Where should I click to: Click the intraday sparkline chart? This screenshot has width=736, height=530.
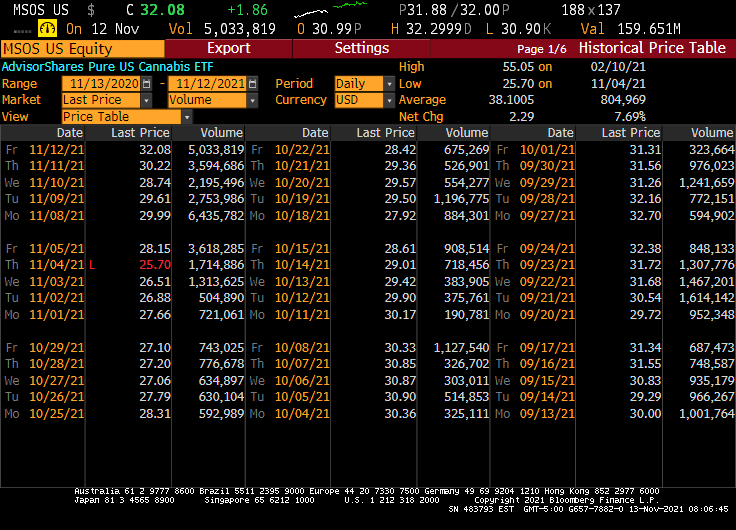330,9
